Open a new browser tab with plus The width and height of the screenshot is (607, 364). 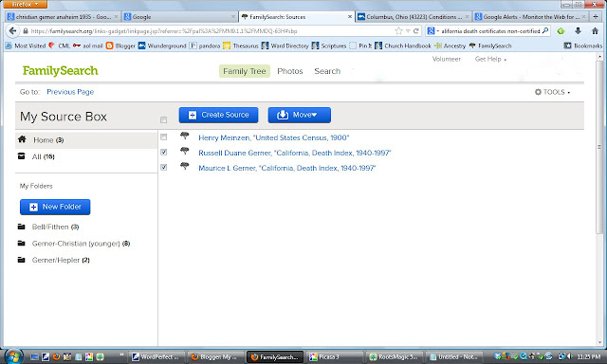click(595, 17)
